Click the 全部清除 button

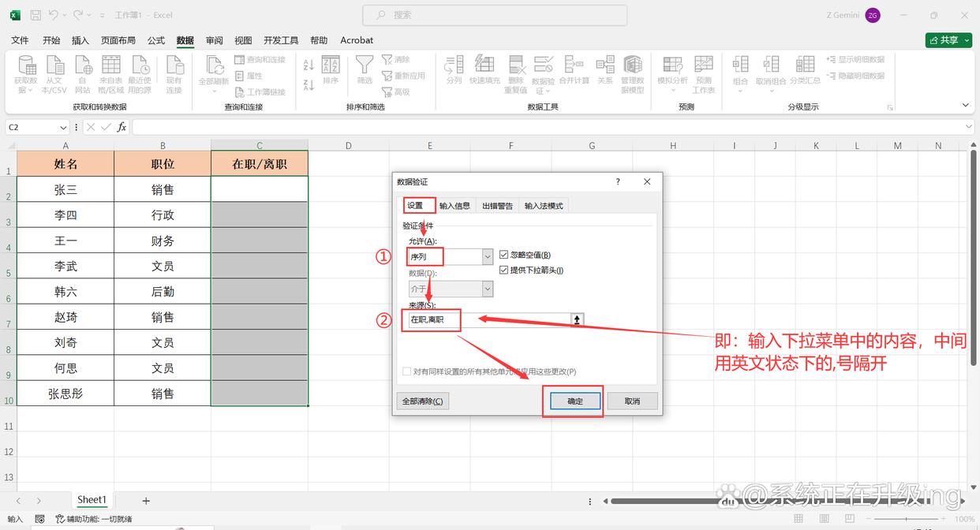click(423, 401)
